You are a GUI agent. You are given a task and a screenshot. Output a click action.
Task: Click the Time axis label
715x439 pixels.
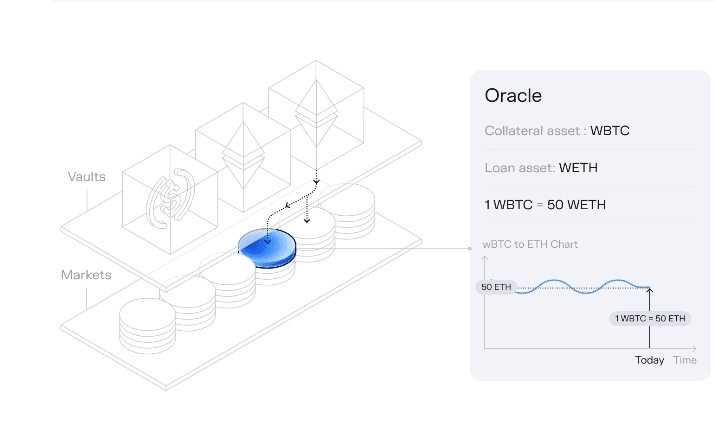point(685,360)
